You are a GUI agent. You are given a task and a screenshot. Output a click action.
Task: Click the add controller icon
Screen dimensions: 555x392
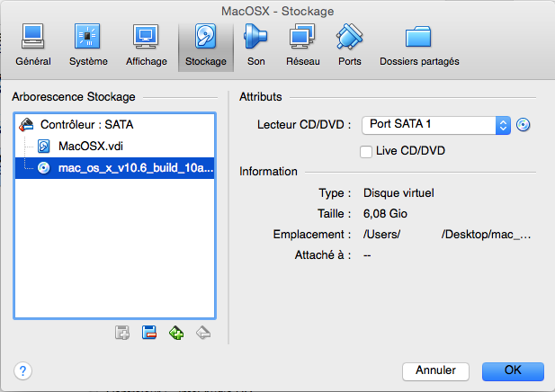[122, 333]
